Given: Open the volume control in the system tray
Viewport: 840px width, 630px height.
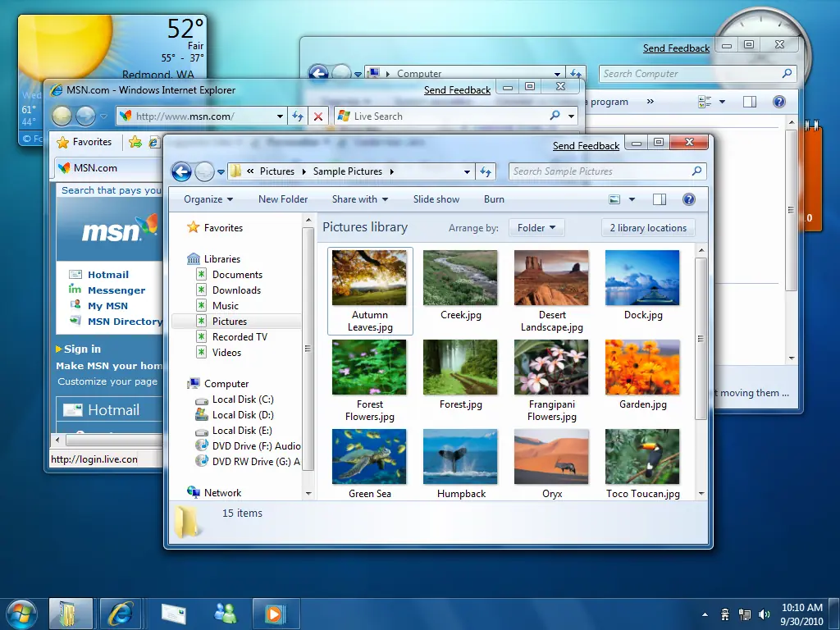Looking at the screenshot, I should (x=765, y=613).
